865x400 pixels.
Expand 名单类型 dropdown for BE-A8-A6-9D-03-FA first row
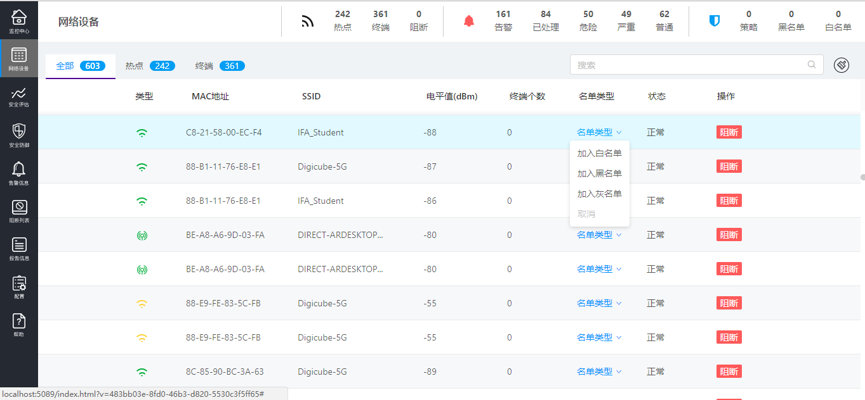tap(599, 235)
